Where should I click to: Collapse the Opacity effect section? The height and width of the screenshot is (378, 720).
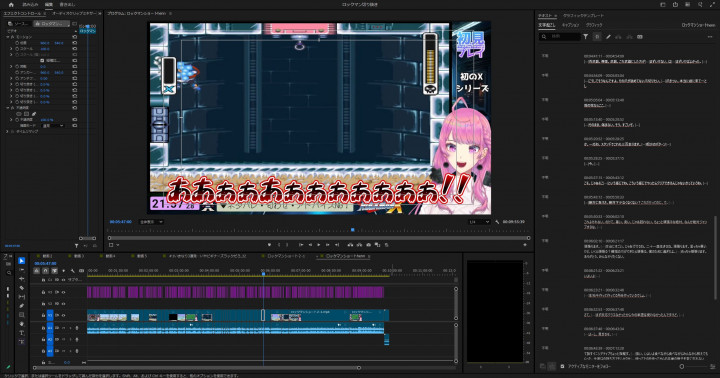(7, 108)
